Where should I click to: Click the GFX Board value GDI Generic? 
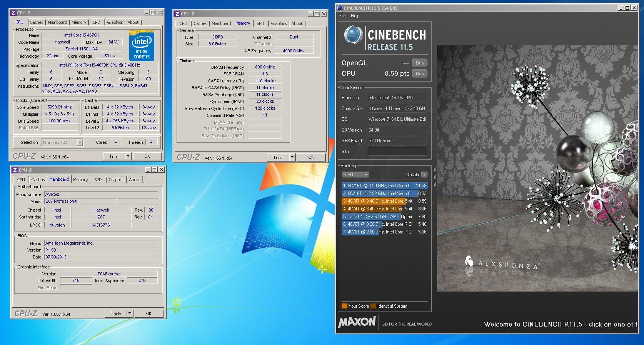coord(397,141)
